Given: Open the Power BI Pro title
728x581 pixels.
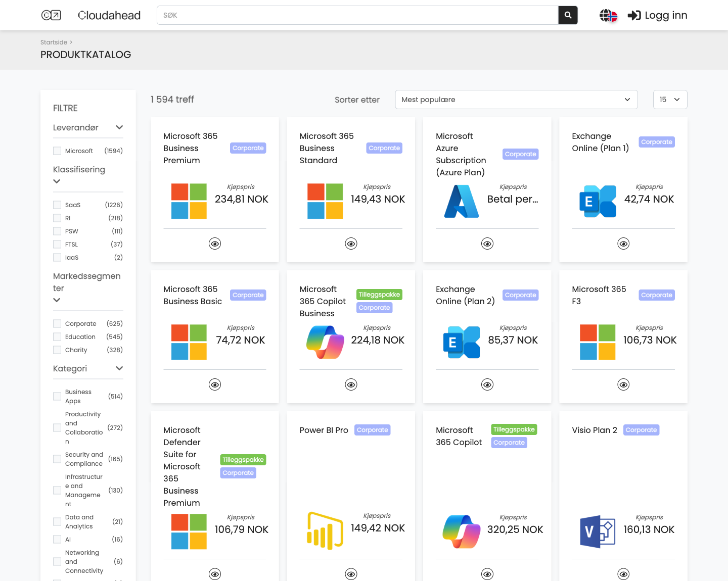Looking at the screenshot, I should pyautogui.click(x=324, y=430).
